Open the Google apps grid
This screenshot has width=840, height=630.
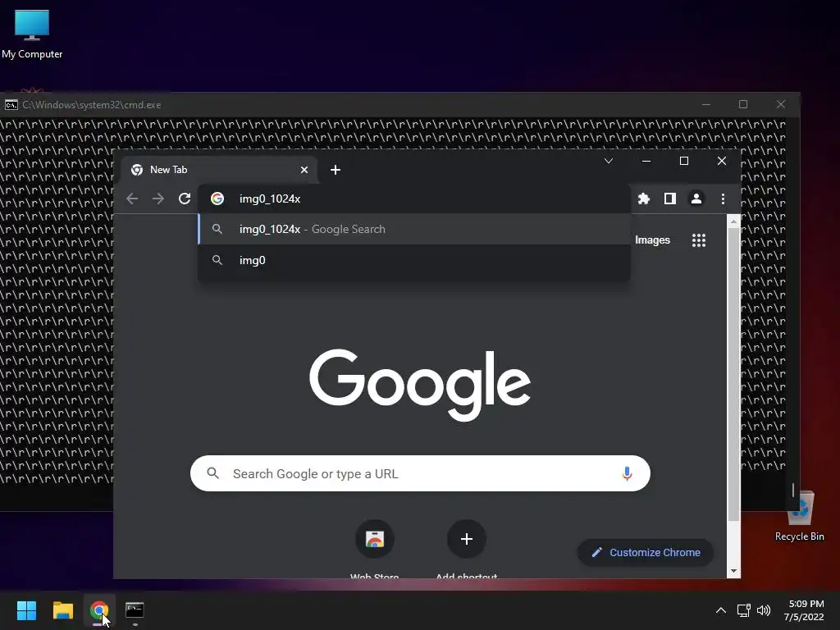click(699, 240)
